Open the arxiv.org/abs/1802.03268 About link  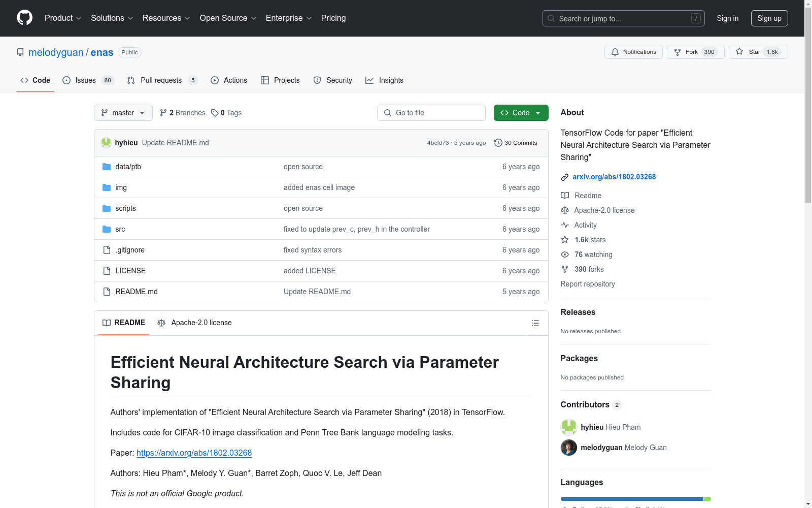point(614,177)
